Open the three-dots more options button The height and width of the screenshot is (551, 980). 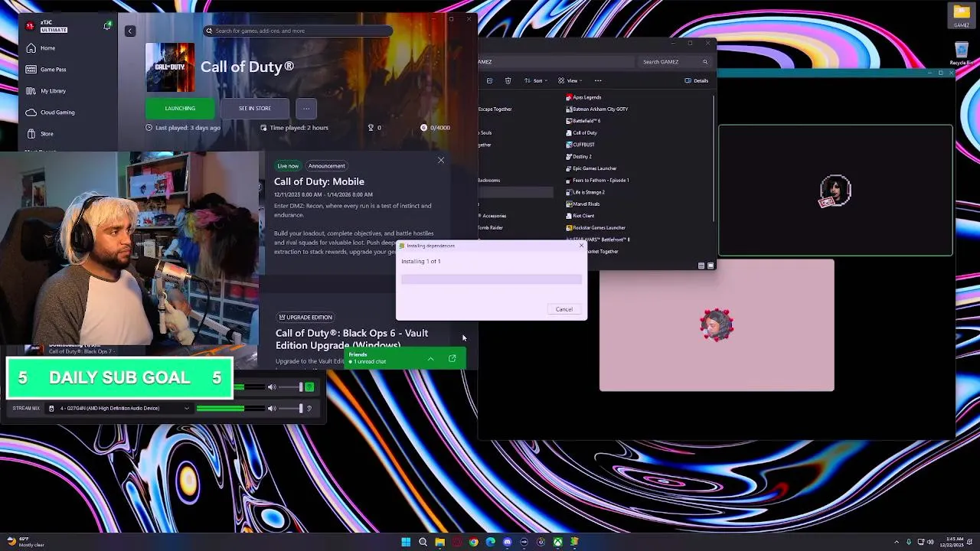click(305, 109)
